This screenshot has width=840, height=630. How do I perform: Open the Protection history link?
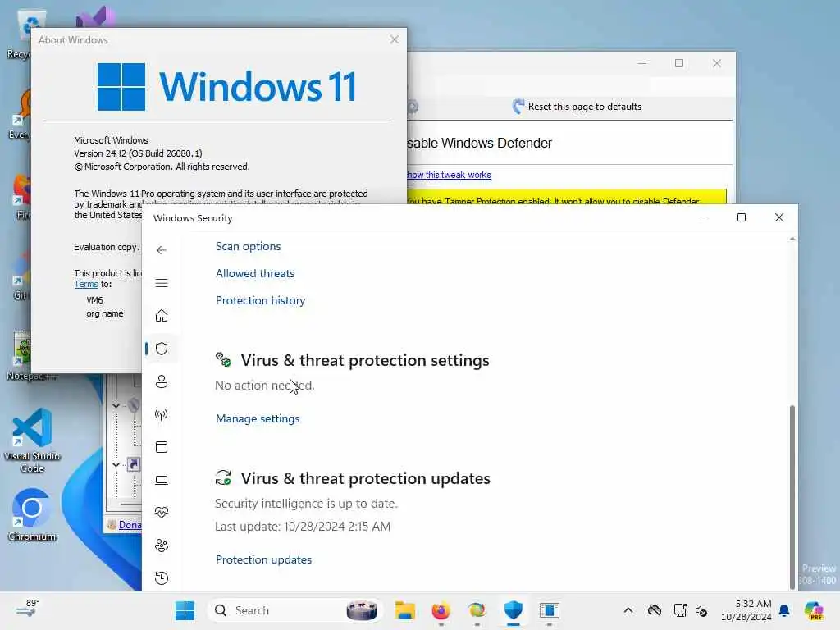pos(260,300)
